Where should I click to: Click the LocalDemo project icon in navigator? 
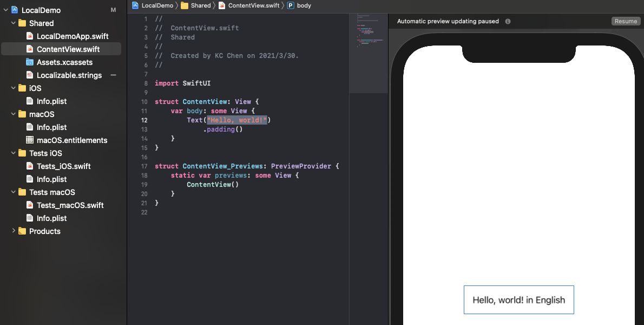15,10
